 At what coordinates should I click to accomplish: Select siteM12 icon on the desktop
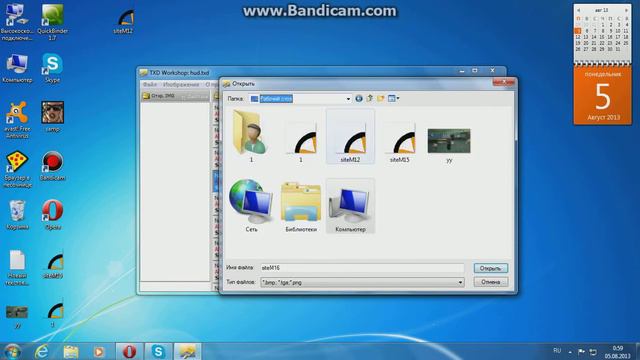coord(123,21)
